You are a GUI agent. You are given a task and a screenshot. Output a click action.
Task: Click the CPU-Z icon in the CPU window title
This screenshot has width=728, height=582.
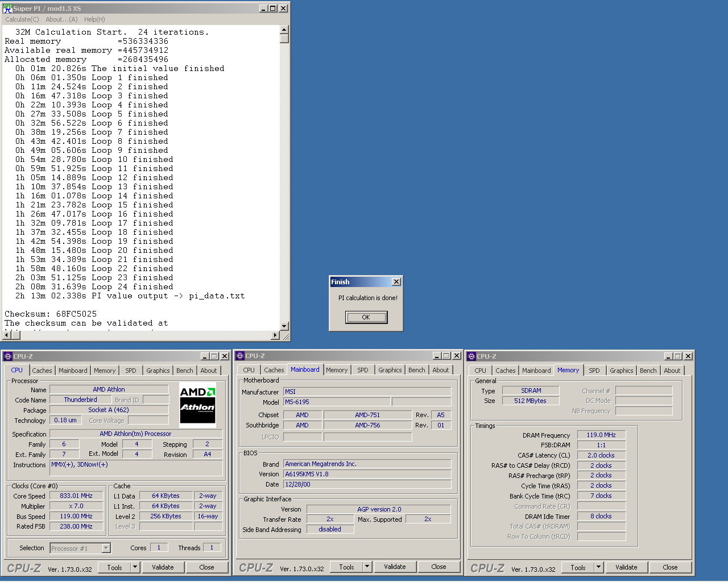pos(8,356)
